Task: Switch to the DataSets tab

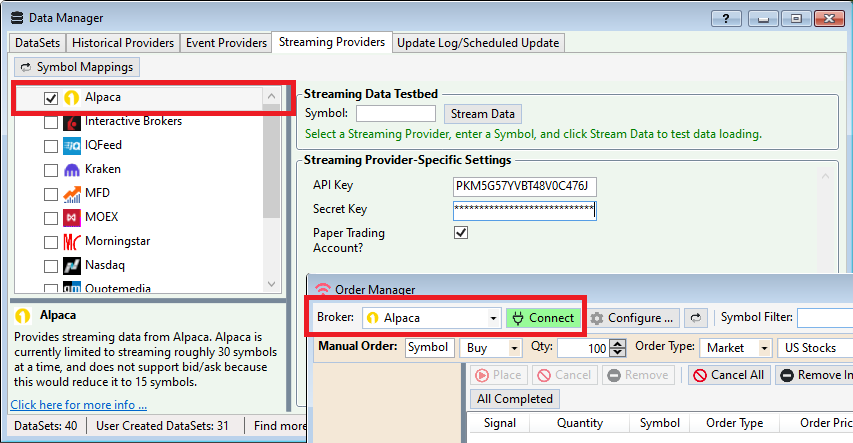Action: click(38, 43)
